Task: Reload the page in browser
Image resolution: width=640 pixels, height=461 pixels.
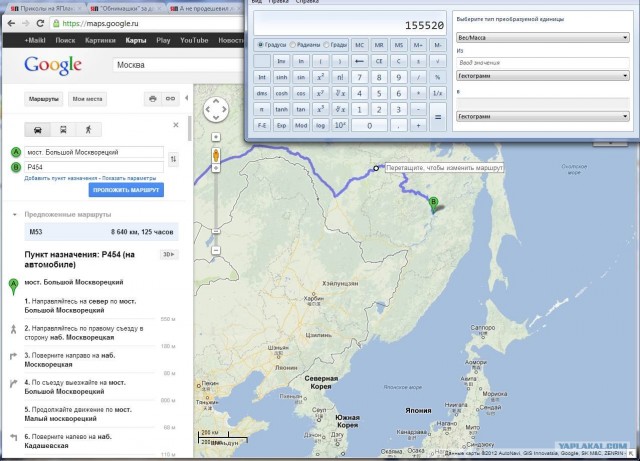Action: [40, 23]
